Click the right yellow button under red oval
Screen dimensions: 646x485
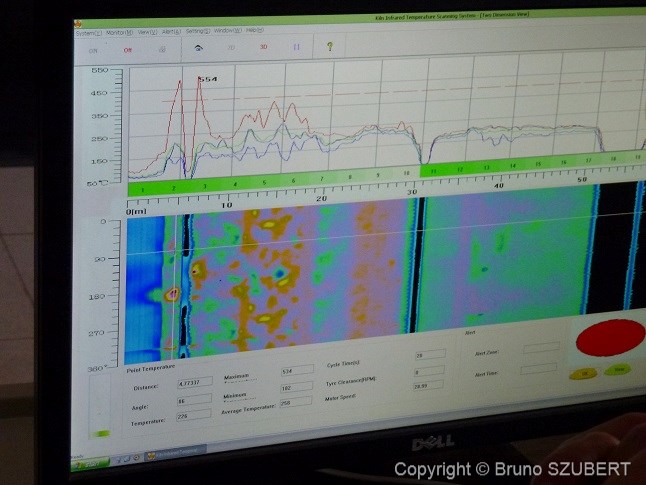619,369
